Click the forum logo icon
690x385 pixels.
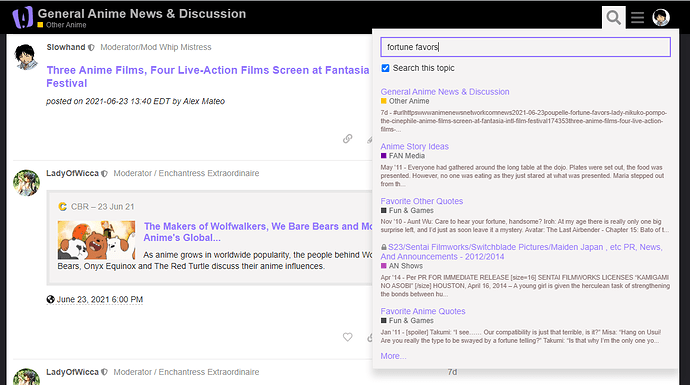click(x=22, y=17)
